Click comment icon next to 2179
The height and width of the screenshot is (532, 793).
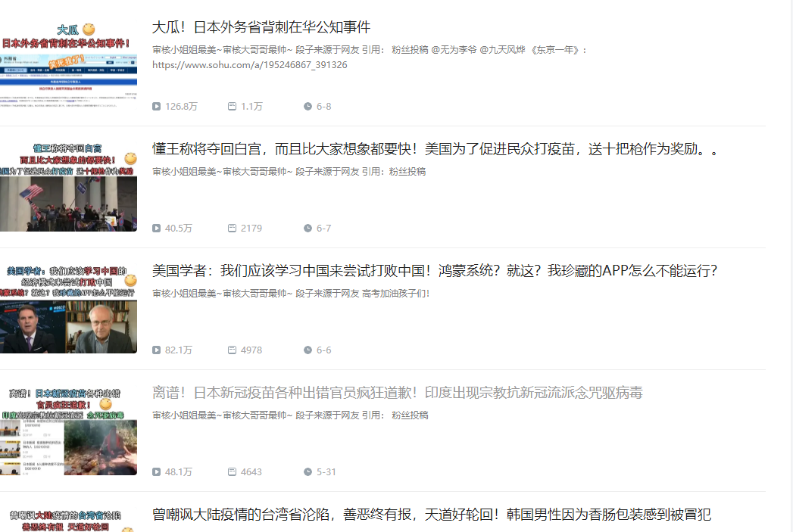tap(232, 228)
